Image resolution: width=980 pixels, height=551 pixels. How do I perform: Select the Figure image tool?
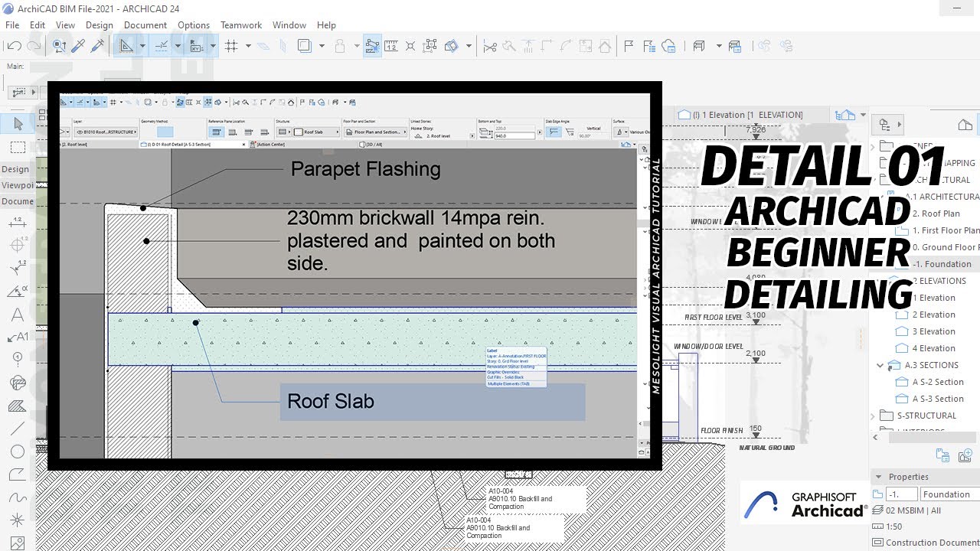tap(17, 543)
